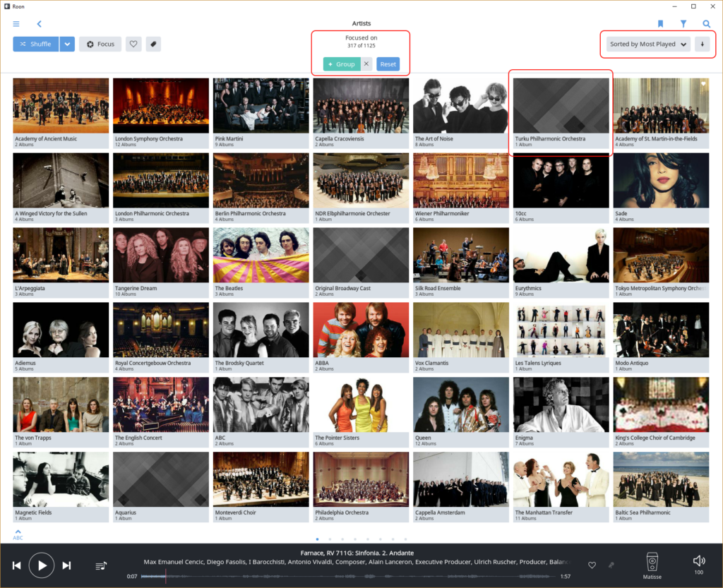Click the pin icon in player bar

tap(611, 565)
